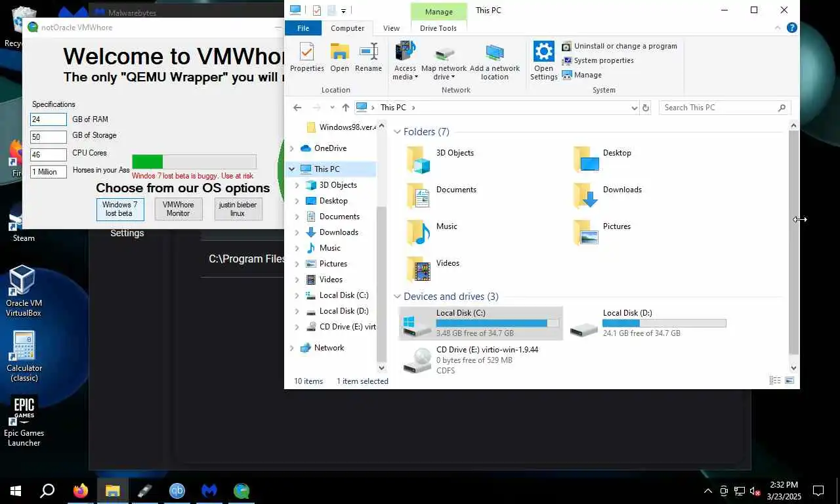
Task: Click the GB of Storage field
Action: [x=48, y=137]
